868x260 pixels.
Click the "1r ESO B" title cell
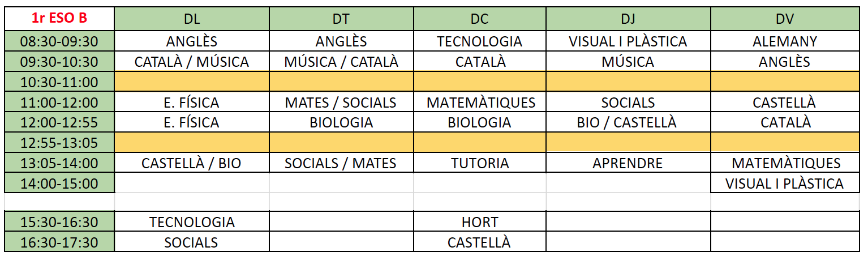[x=59, y=19]
